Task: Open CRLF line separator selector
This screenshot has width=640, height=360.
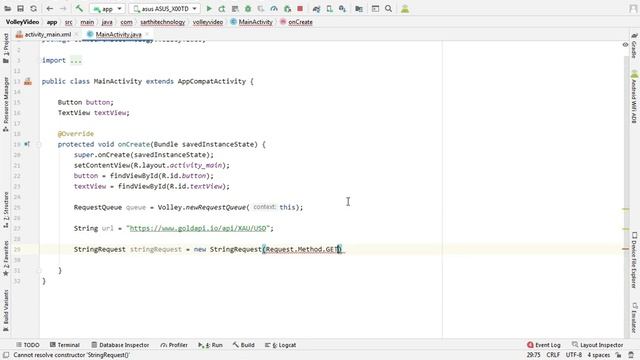Action: tap(553, 355)
